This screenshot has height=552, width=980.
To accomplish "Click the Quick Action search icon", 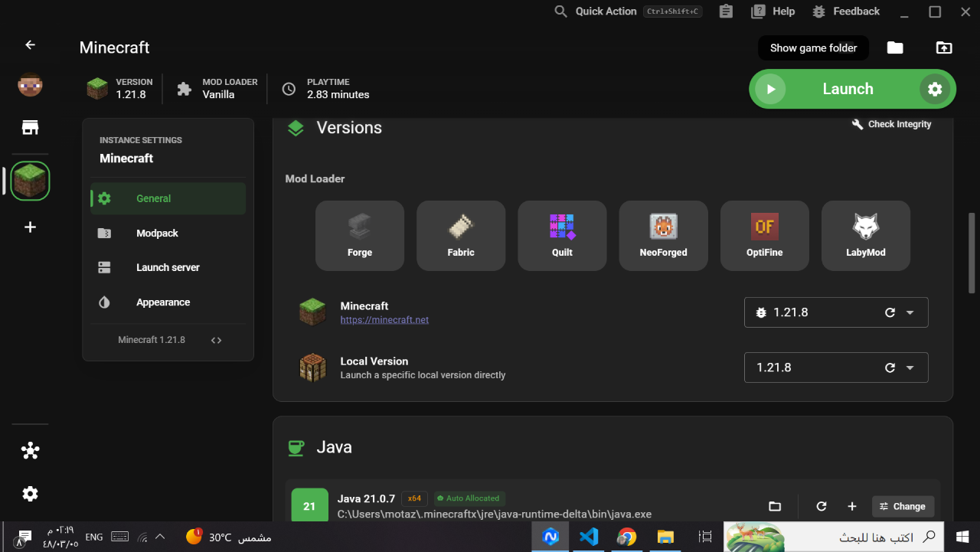I will tap(561, 11).
